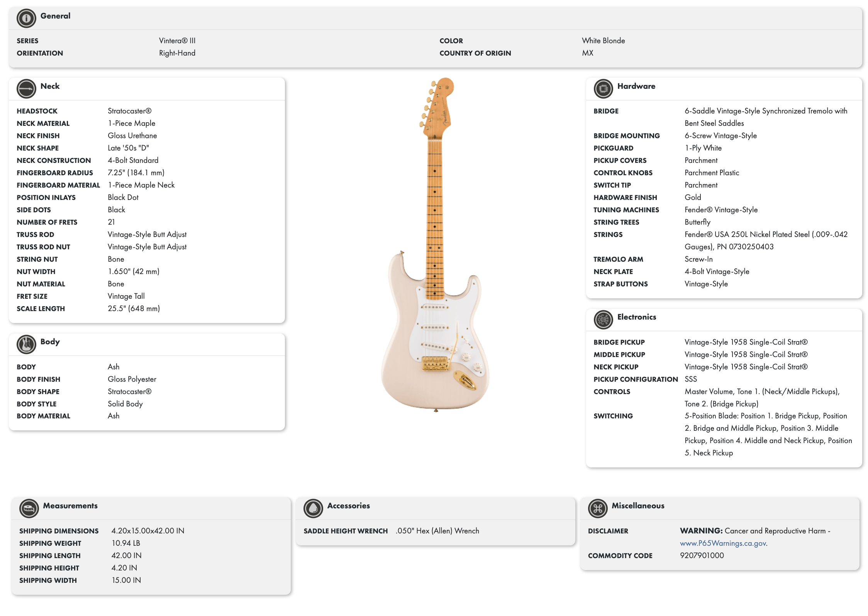This screenshot has width=868, height=616.
Task: Select the Body section heading
Action: point(50,342)
